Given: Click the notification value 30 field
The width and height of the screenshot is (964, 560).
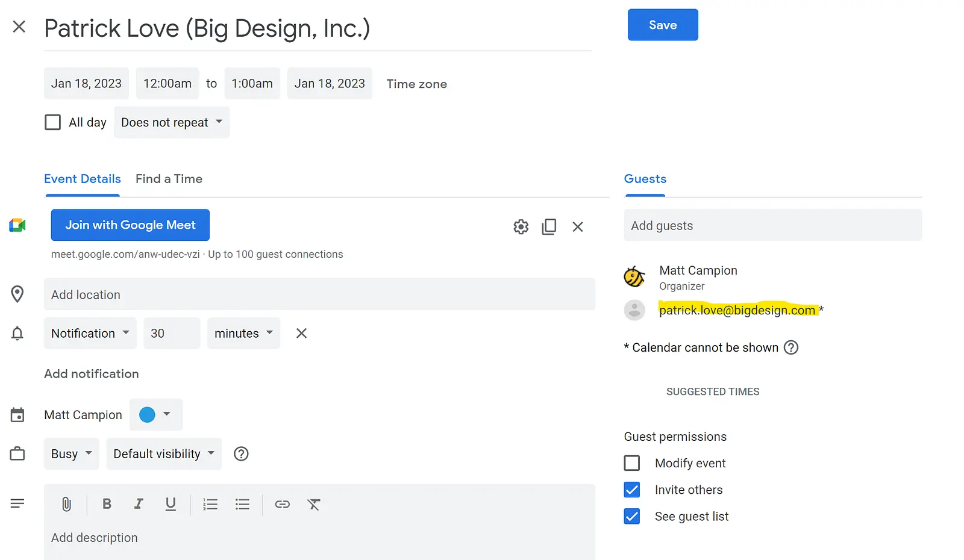Looking at the screenshot, I should (x=172, y=333).
